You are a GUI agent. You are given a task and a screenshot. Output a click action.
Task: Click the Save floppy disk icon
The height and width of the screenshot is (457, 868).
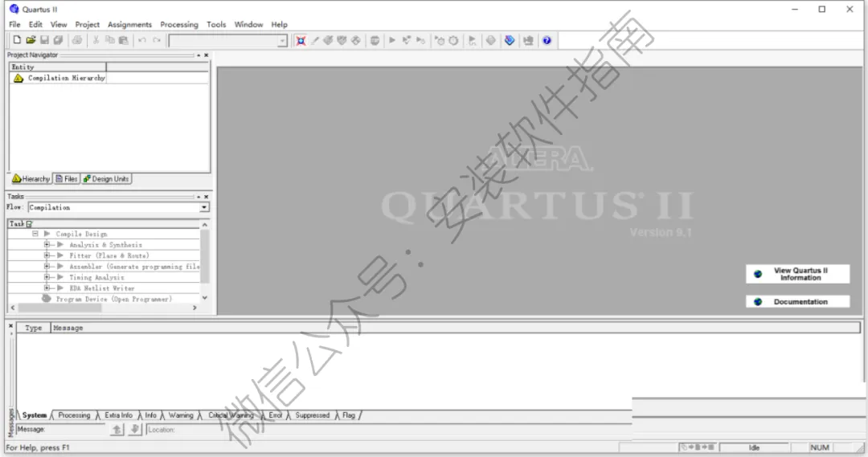pyautogui.click(x=44, y=40)
